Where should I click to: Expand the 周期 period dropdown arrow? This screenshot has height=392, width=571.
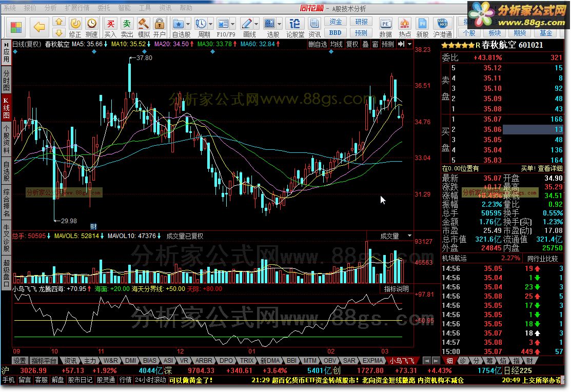pyautogui.click(x=211, y=25)
